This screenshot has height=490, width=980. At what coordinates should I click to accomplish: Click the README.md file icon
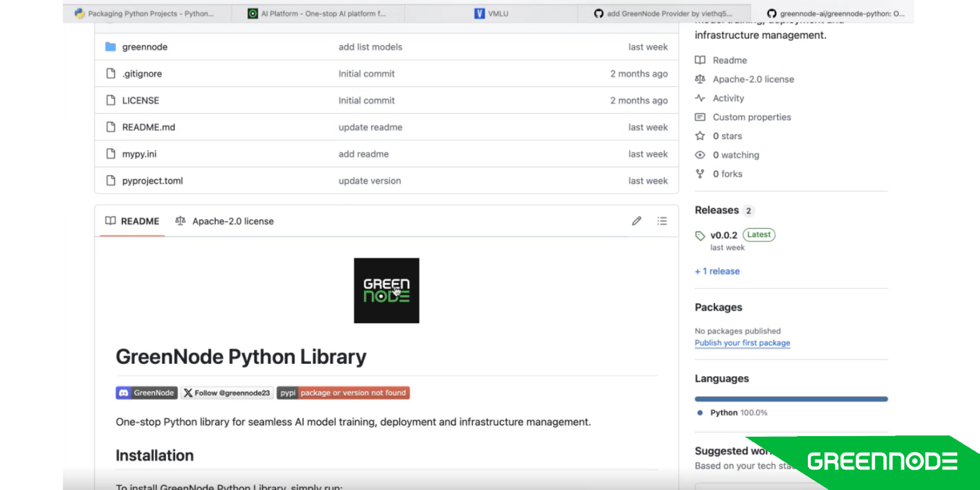click(x=111, y=127)
